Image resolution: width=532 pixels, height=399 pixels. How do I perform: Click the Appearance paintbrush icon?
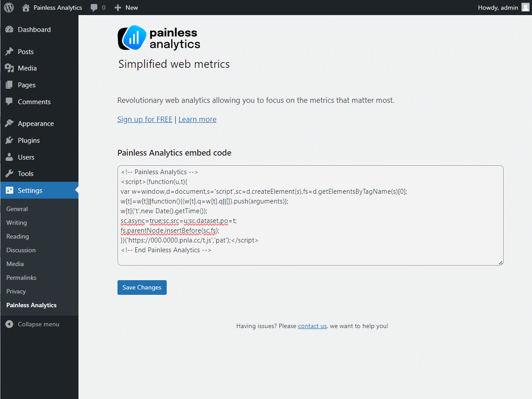click(x=9, y=124)
